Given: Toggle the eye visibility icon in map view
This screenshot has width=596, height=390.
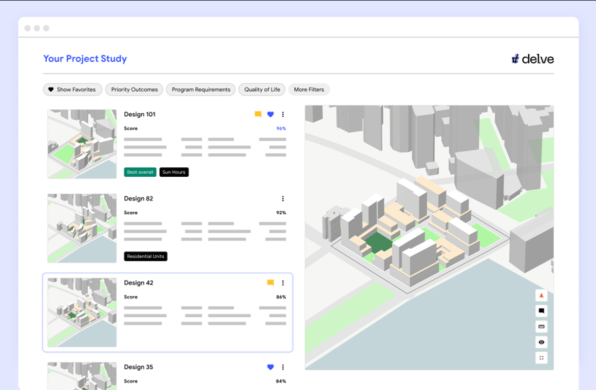Looking at the screenshot, I should click(x=541, y=342).
